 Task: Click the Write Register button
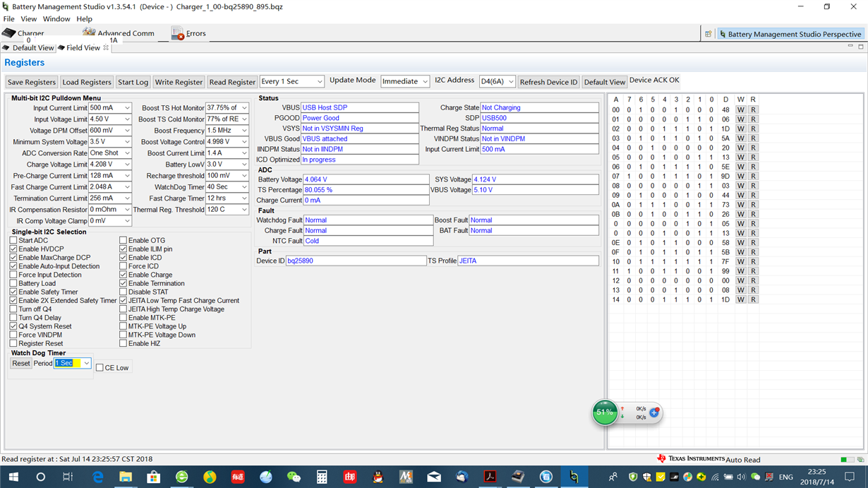(179, 82)
